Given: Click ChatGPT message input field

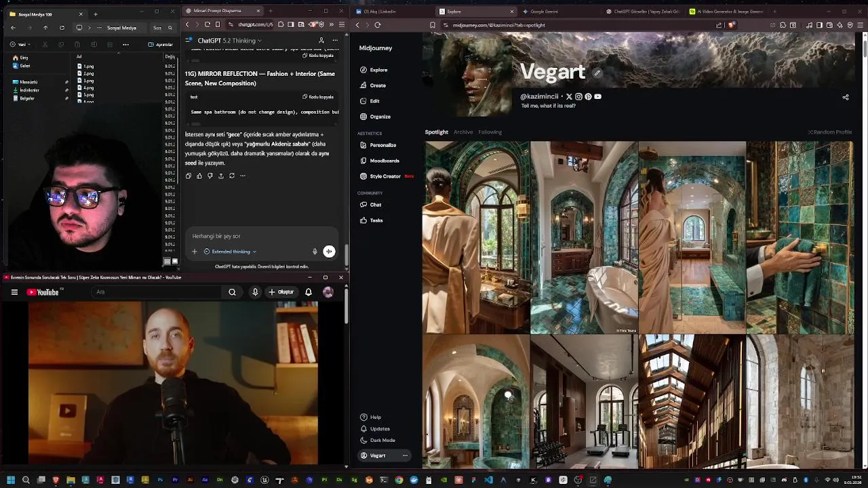Looking at the screenshot, I should pyautogui.click(x=261, y=236).
